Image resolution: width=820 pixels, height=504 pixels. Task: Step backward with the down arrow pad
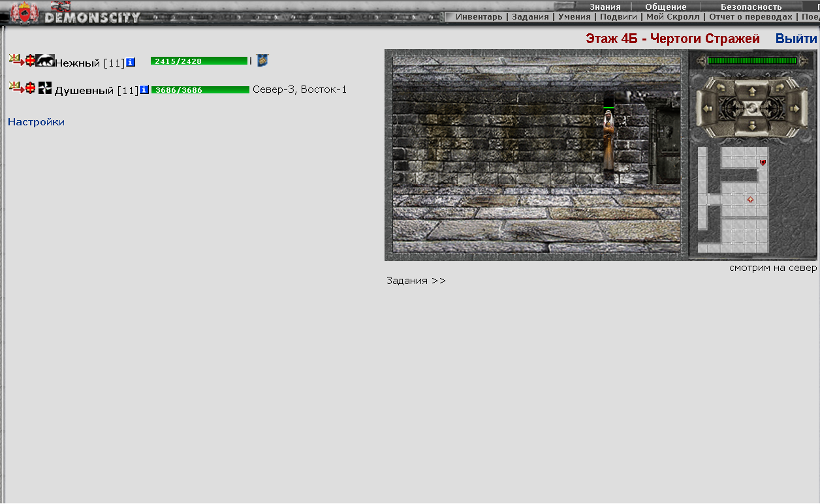752,125
